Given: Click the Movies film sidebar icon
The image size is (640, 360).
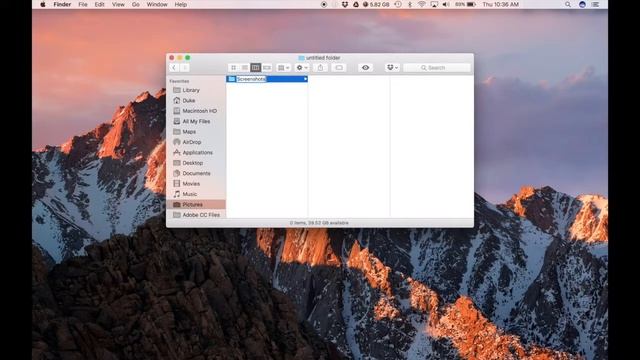Looking at the screenshot, I should tap(177, 184).
